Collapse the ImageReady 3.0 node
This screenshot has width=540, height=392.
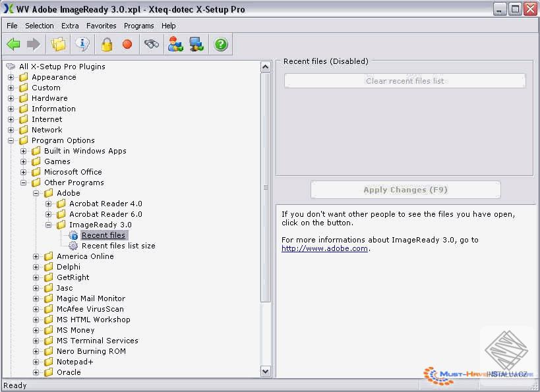(x=49, y=225)
